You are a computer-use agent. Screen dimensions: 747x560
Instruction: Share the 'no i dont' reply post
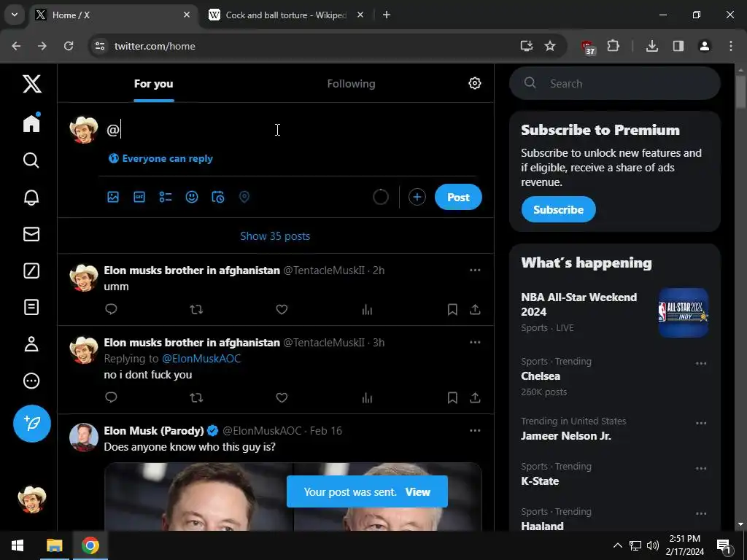(x=475, y=397)
